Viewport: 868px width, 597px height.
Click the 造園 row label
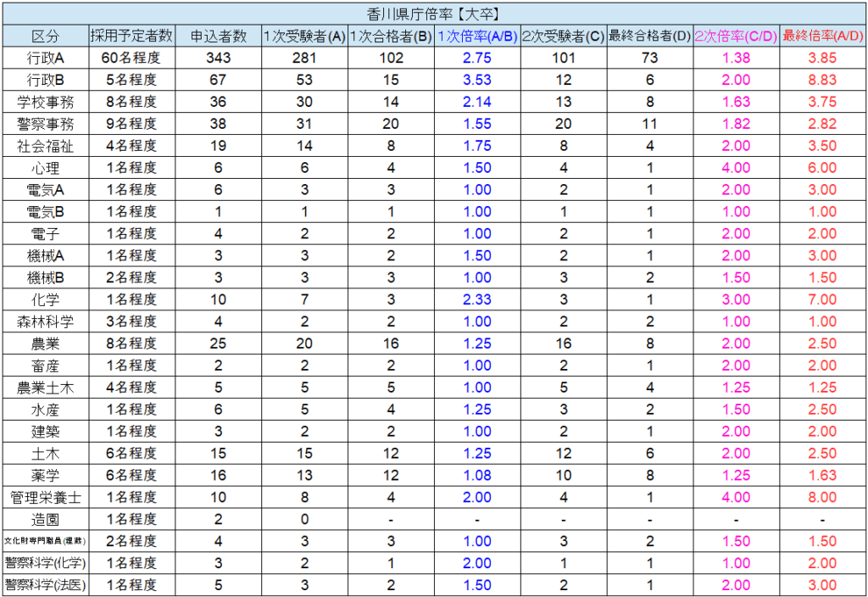(45, 519)
